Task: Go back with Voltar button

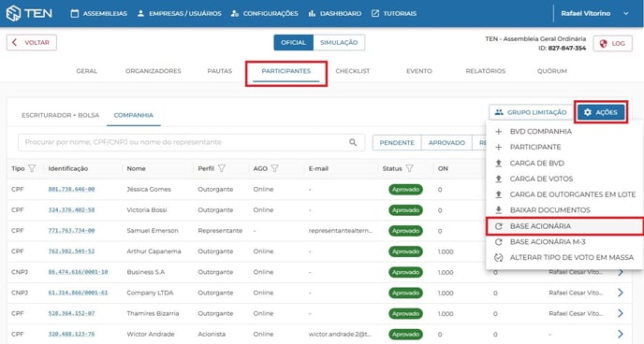Action: pyautogui.click(x=32, y=43)
